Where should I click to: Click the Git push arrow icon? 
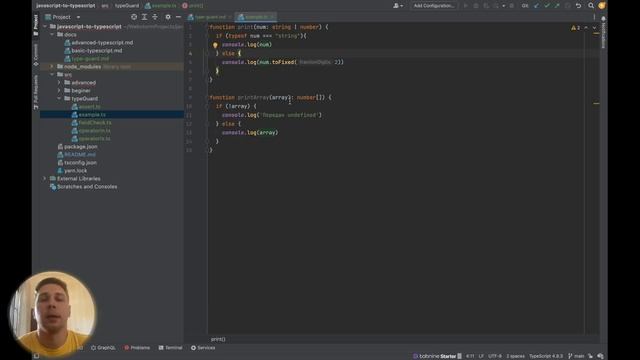pyautogui.click(x=557, y=6)
